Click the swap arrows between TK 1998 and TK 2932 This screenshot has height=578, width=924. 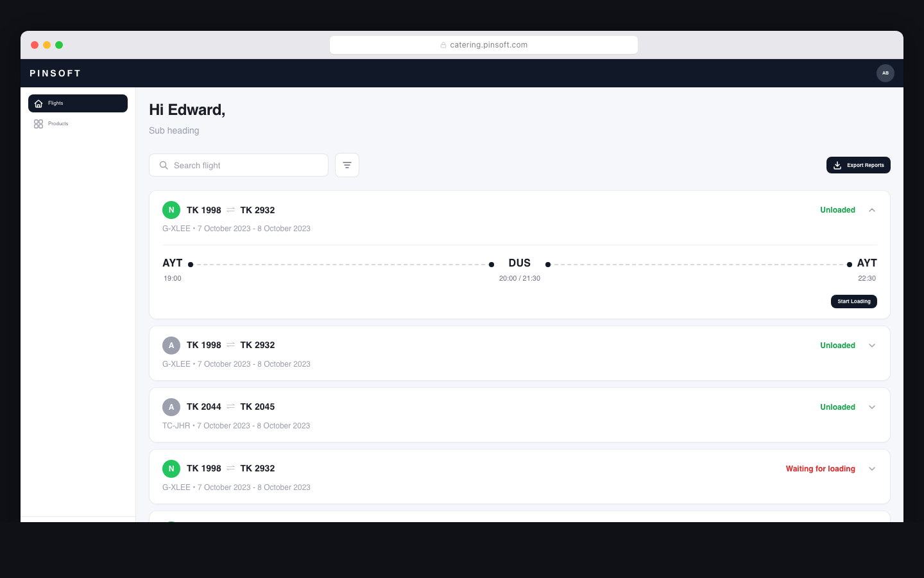pyautogui.click(x=231, y=210)
